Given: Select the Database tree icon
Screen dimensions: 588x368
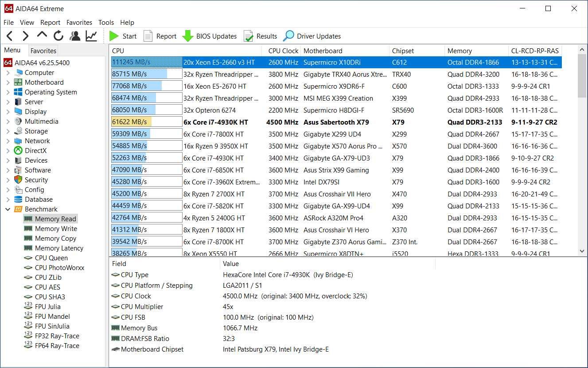Looking at the screenshot, I should tap(18, 199).
